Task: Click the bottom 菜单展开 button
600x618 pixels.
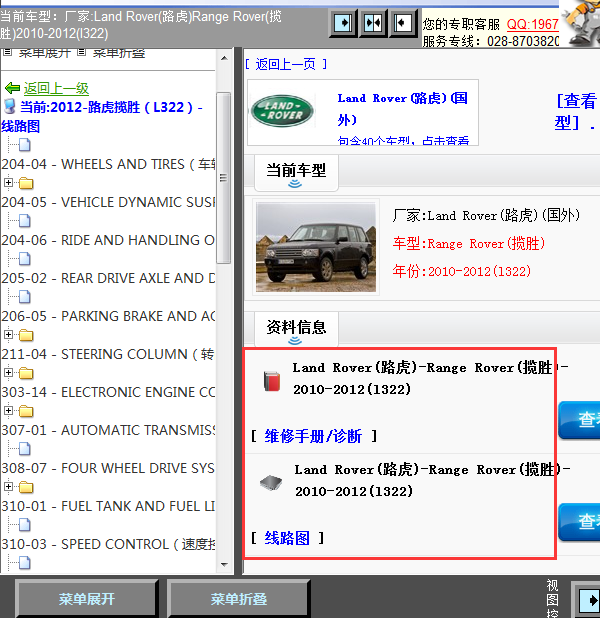Action: (x=87, y=599)
